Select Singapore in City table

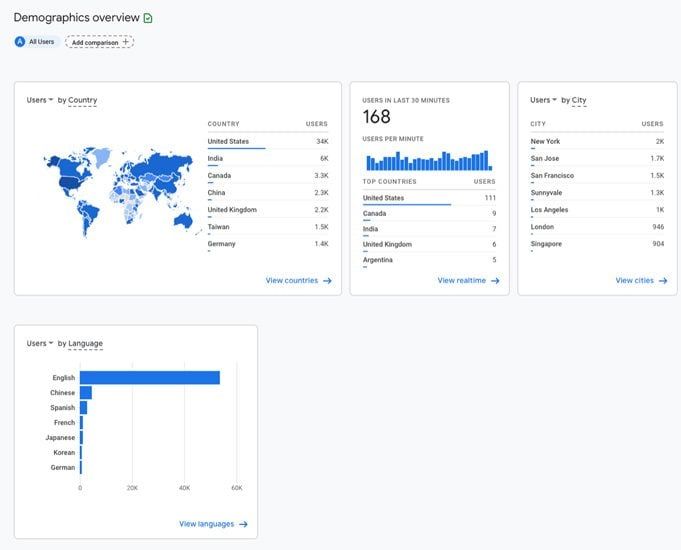pyautogui.click(x=597, y=244)
